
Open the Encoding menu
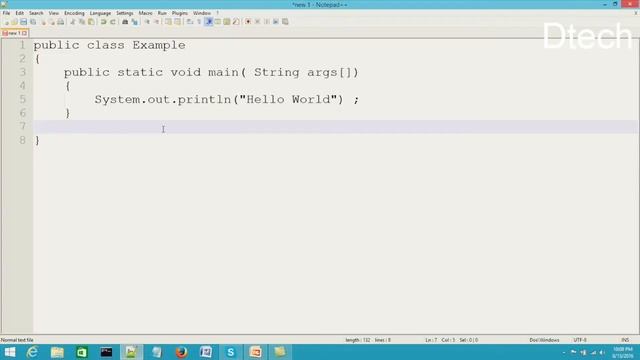coord(74,13)
